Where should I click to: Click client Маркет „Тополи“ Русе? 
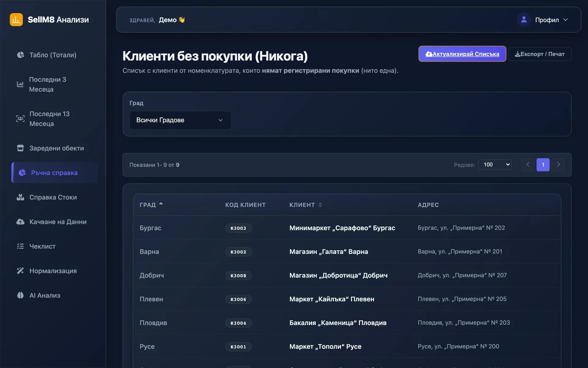(x=325, y=347)
